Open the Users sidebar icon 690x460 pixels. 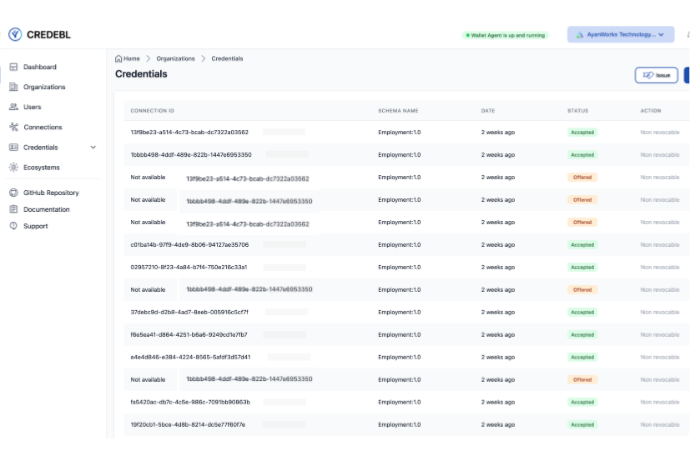coord(14,106)
